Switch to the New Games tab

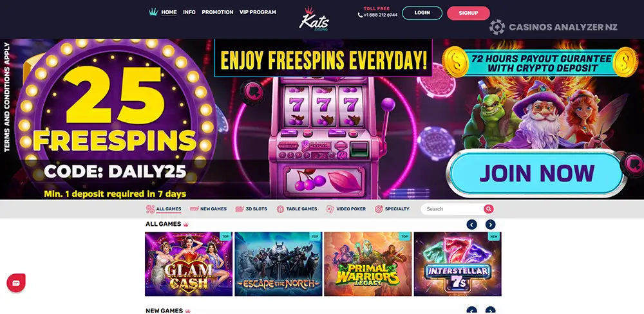pyautogui.click(x=208, y=209)
